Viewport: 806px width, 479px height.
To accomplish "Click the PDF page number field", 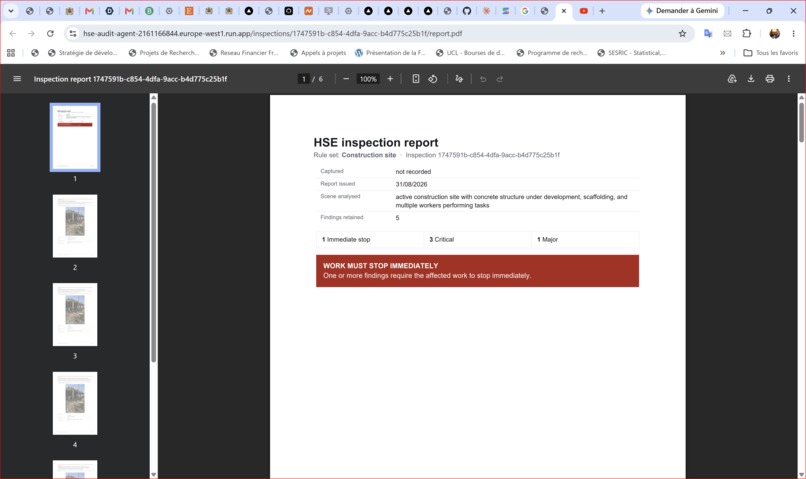I will tap(304, 79).
